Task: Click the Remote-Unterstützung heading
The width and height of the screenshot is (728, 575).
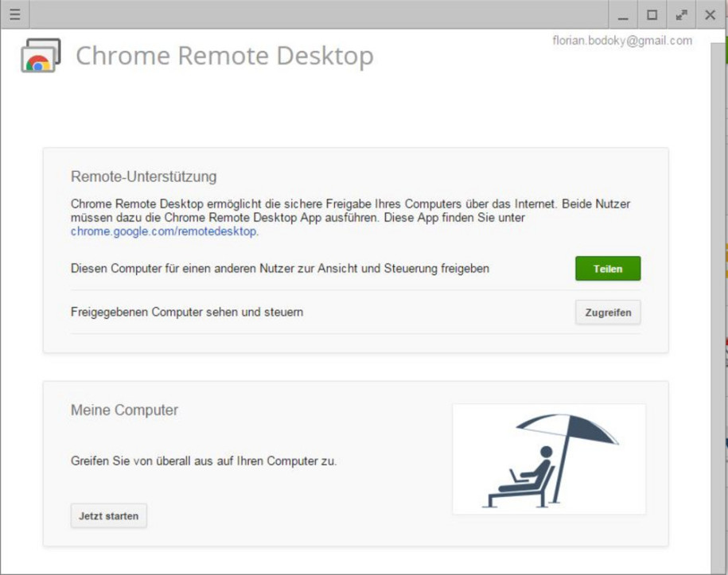Action: point(143,177)
